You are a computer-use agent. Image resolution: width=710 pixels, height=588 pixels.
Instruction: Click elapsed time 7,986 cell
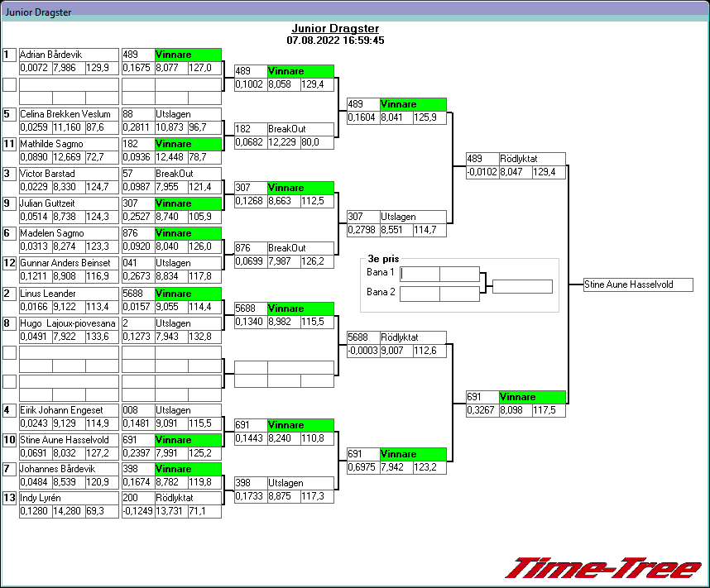coord(69,68)
